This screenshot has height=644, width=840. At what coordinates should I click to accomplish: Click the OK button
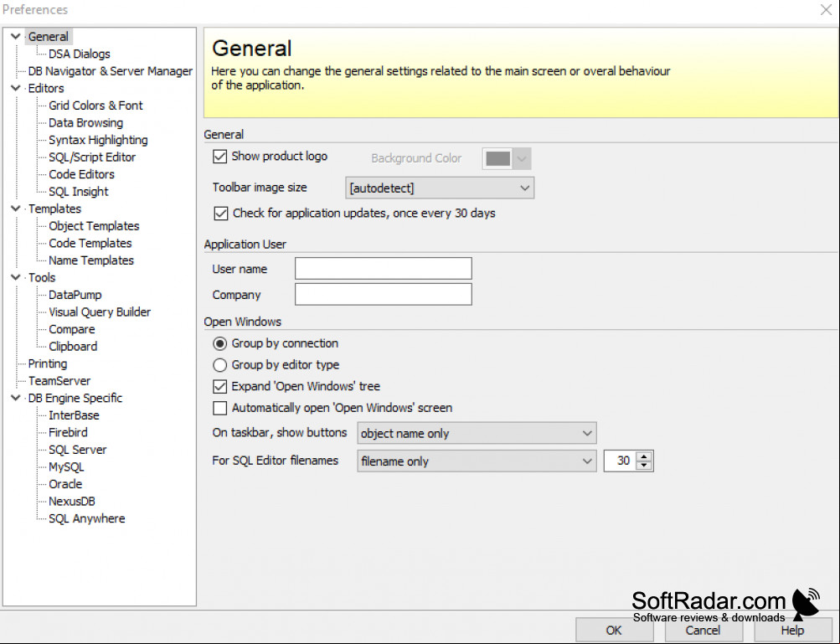tap(614, 630)
